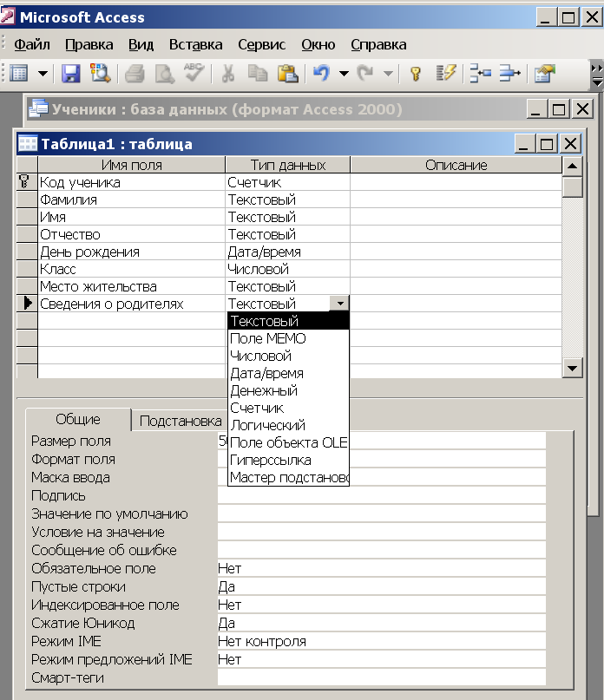The height and width of the screenshot is (700, 604).
Task: Choose Денежный data type
Action: pos(288,390)
